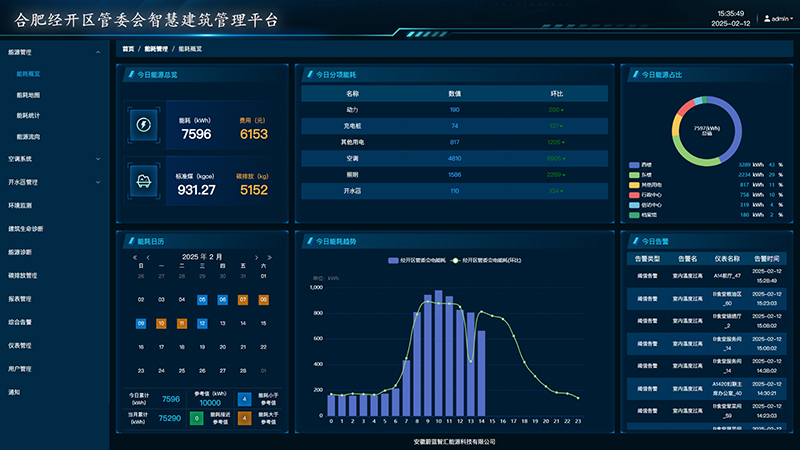Click the standard coal carbon emission icon
800x450 pixels.
(142, 182)
